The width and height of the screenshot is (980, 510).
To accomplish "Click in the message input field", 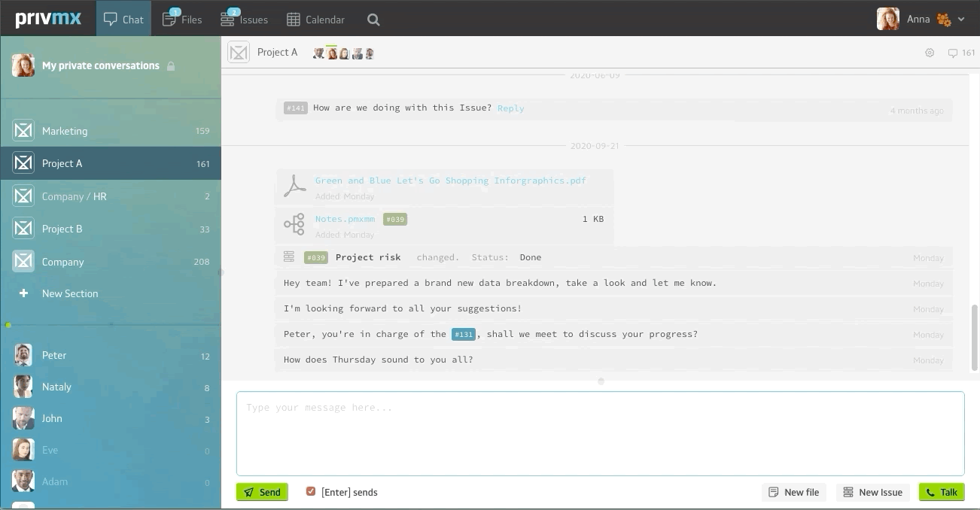I will tap(600, 433).
